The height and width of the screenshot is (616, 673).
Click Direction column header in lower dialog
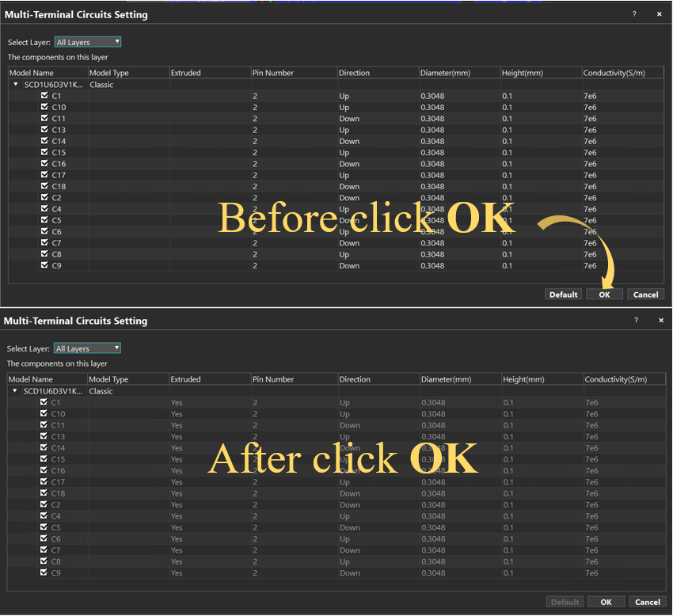coord(379,379)
